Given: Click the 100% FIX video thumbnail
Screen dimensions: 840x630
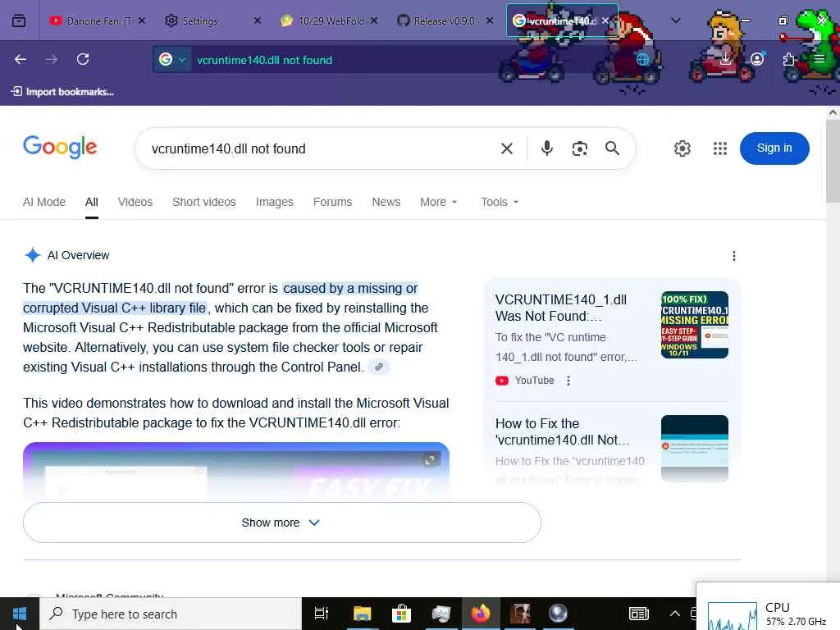Looking at the screenshot, I should [x=694, y=325].
